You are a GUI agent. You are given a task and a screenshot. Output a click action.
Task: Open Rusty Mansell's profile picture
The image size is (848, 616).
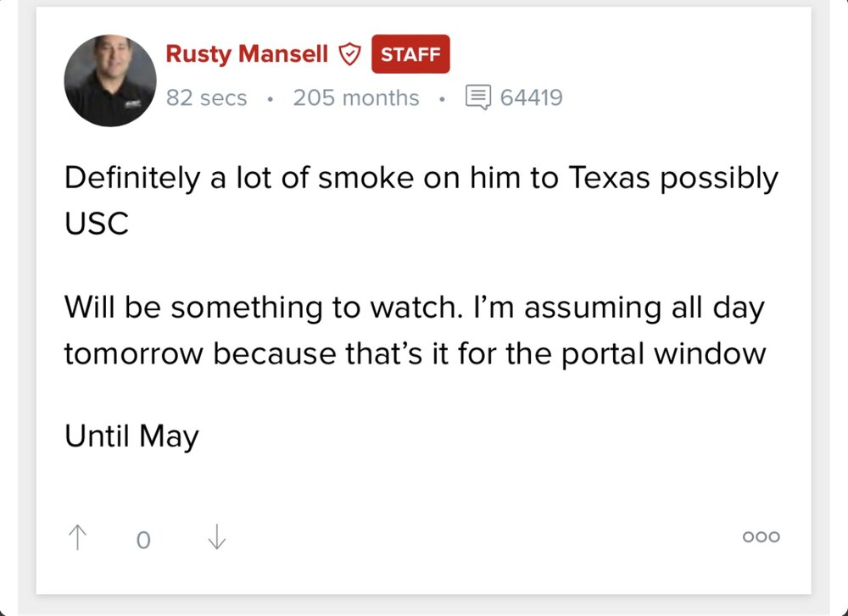[110, 81]
